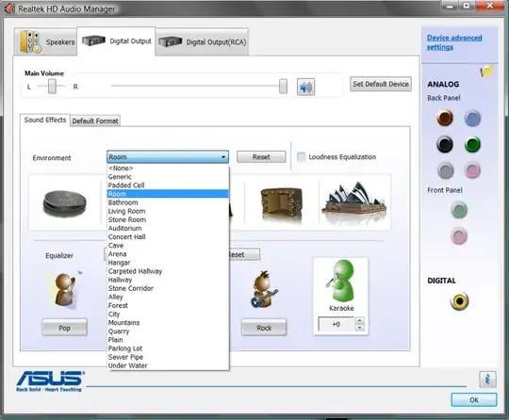
Task: Choose Forest environment
Action: (168, 305)
